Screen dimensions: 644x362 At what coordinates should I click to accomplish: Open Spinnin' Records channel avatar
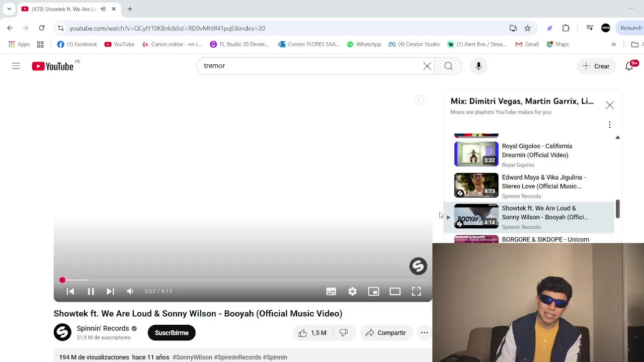[x=63, y=332]
